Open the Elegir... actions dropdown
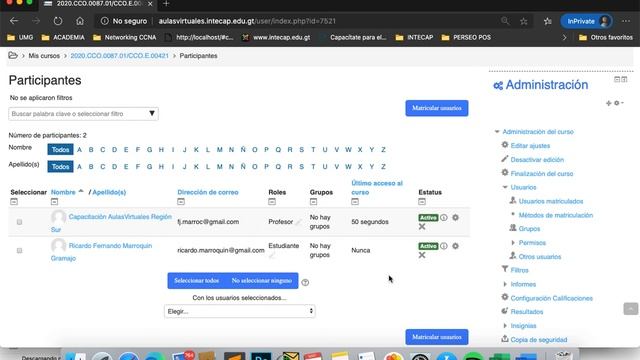The height and width of the screenshot is (360, 640). pos(240,311)
